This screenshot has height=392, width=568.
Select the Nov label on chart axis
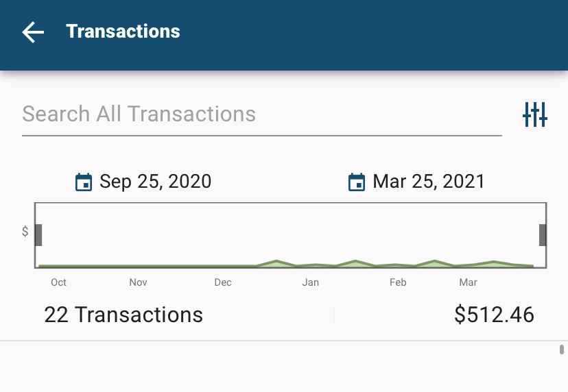[x=138, y=282]
